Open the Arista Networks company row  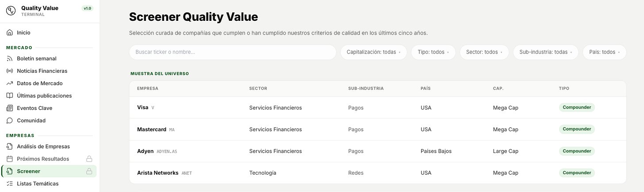378,173
